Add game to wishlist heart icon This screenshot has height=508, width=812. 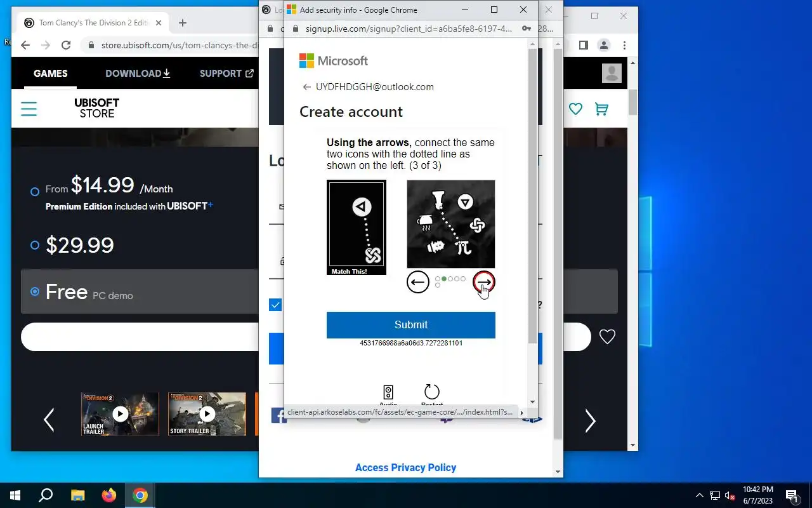point(607,337)
